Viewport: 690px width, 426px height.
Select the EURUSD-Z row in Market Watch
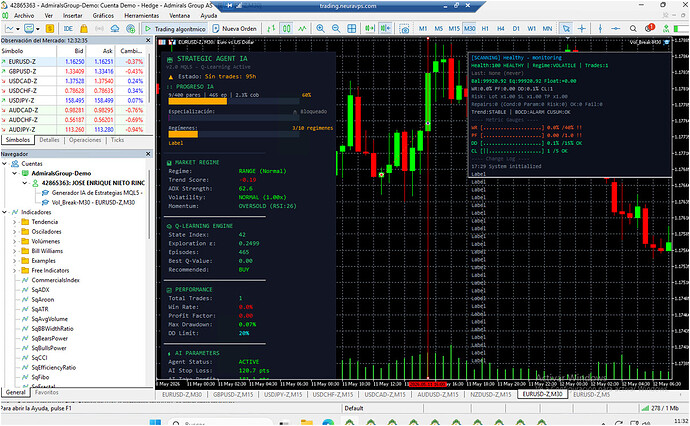pyautogui.click(x=73, y=62)
